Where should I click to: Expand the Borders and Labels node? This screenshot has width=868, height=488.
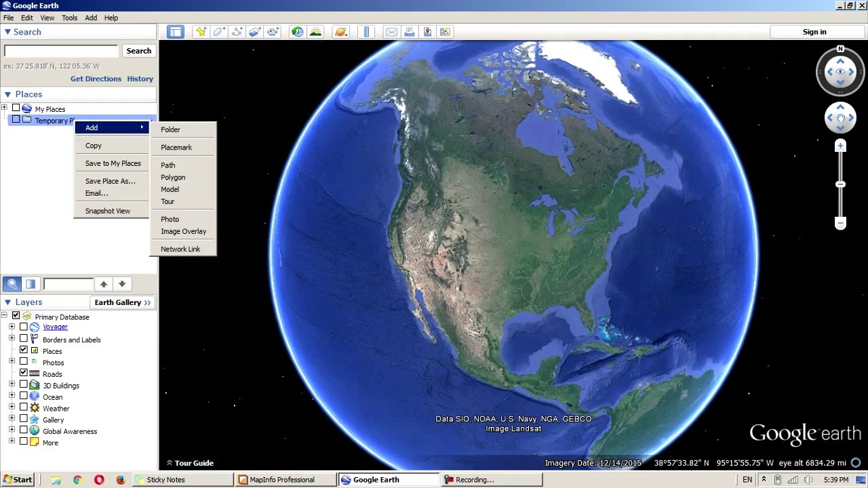[12, 338]
